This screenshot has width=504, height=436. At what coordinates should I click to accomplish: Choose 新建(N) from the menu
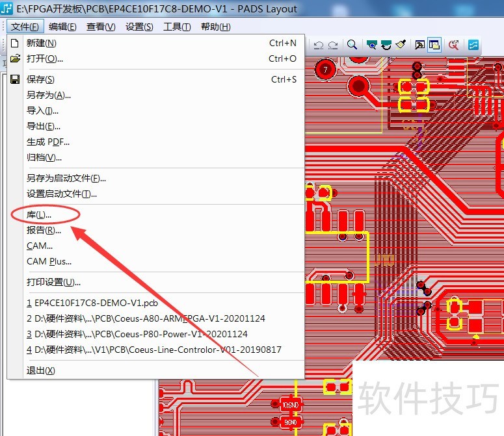tap(155, 43)
